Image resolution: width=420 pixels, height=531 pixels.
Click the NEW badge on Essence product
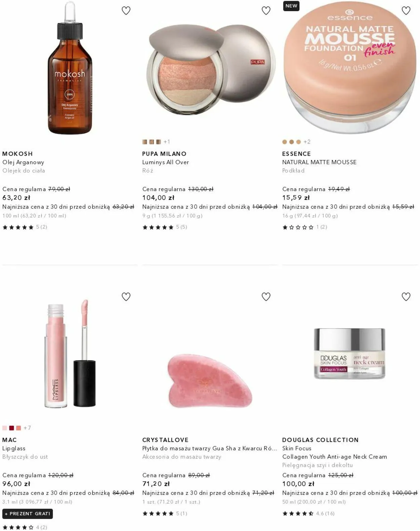(291, 6)
